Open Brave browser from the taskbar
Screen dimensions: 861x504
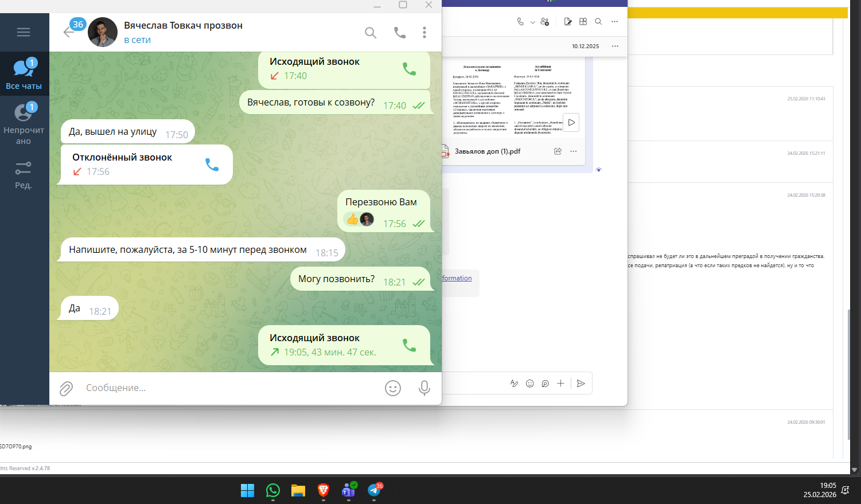324,491
